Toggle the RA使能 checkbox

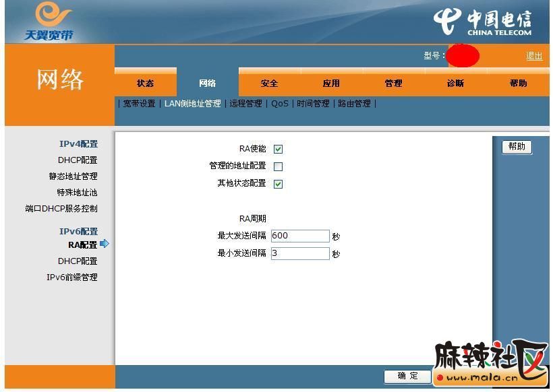tap(278, 150)
